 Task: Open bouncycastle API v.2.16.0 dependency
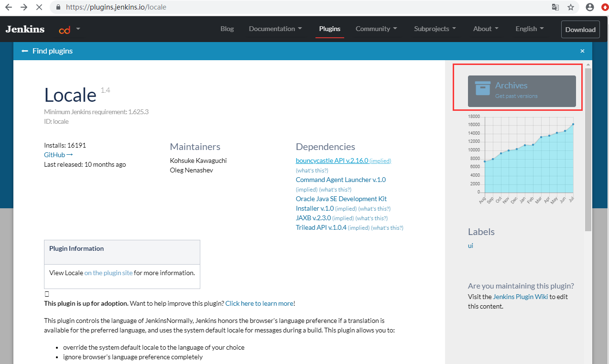[332, 161]
